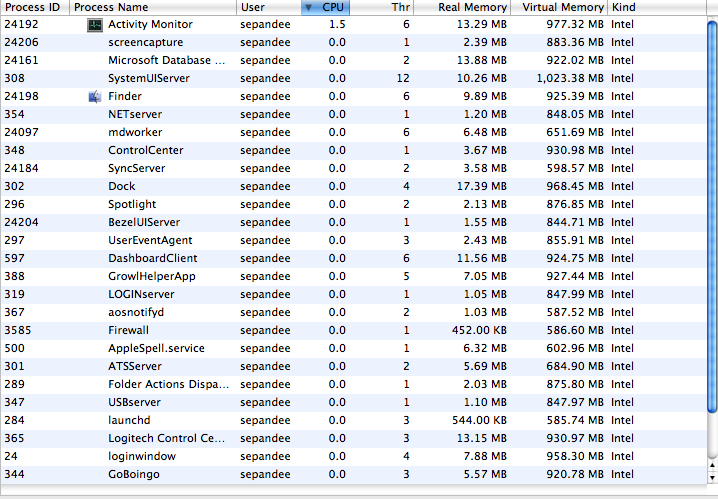Toggle CPU column sort direction arrow

pyautogui.click(x=309, y=7)
